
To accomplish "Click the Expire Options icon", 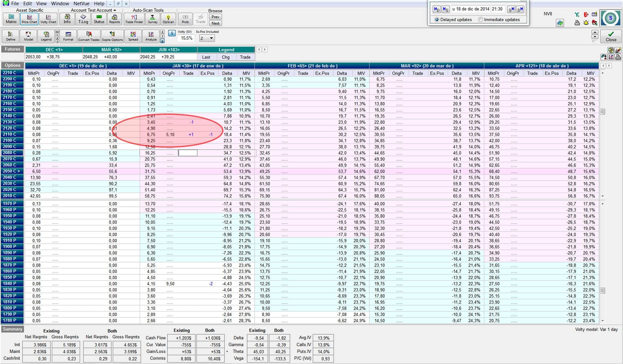I will point(112,36).
